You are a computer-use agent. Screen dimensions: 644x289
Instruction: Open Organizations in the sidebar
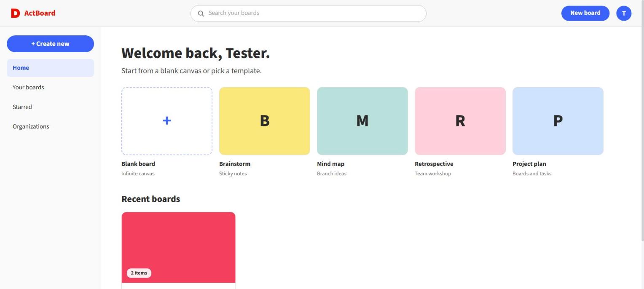50,126
